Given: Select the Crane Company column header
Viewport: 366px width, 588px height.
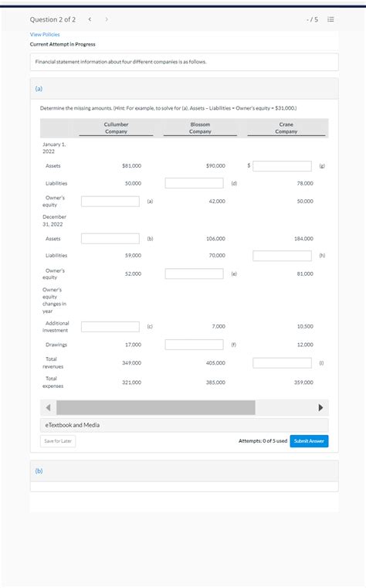Looking at the screenshot, I should (286, 127).
